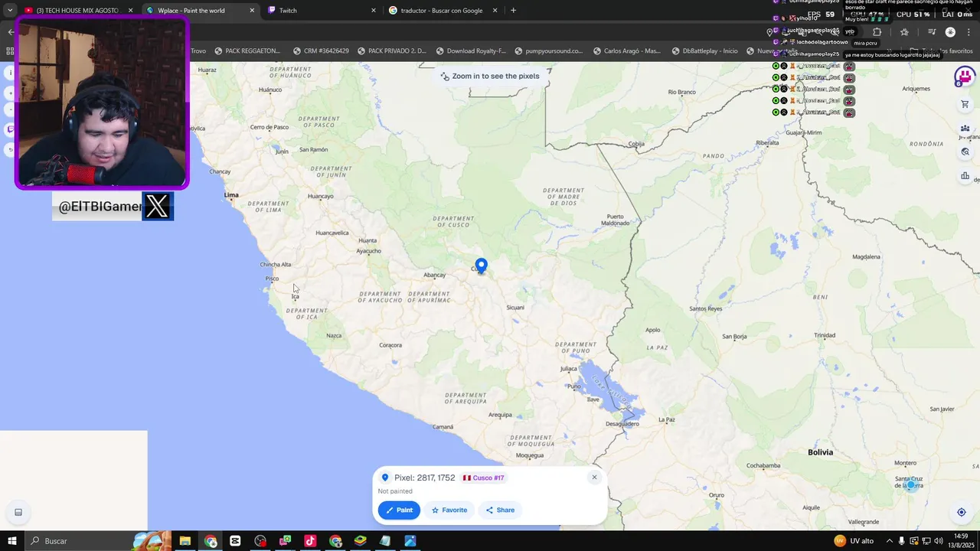The height and width of the screenshot is (551, 980).
Task: Open the clock showing 14:59
Action: [x=962, y=541]
